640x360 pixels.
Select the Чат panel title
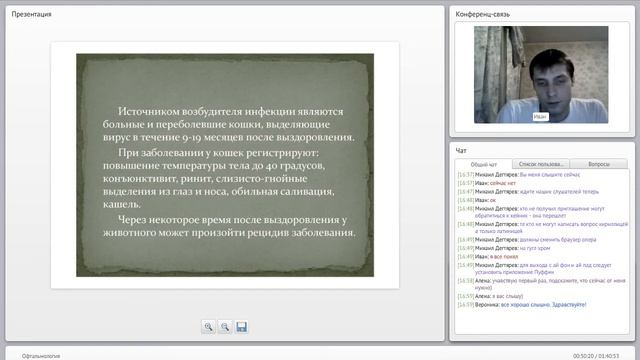461,151
